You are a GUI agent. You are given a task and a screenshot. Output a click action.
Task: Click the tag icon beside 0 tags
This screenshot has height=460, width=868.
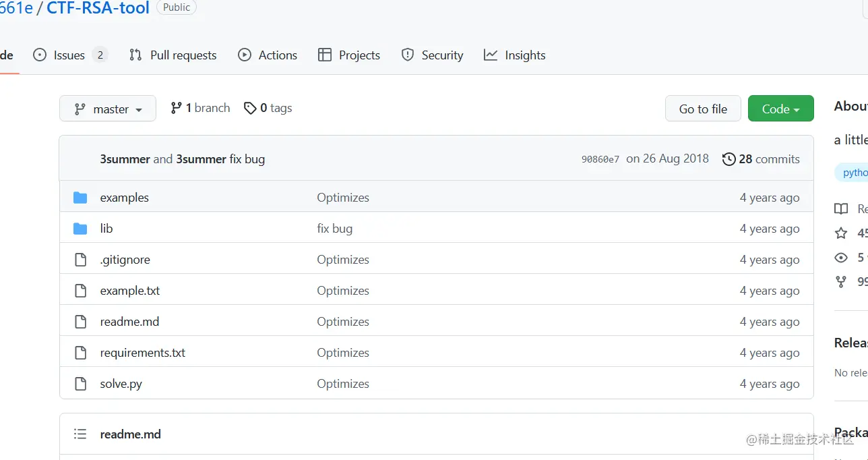pos(250,108)
